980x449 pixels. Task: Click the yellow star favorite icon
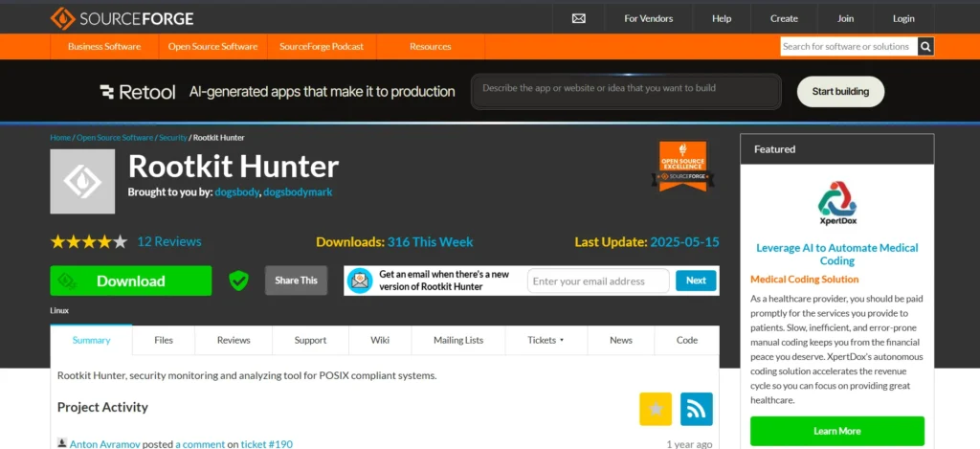656,409
